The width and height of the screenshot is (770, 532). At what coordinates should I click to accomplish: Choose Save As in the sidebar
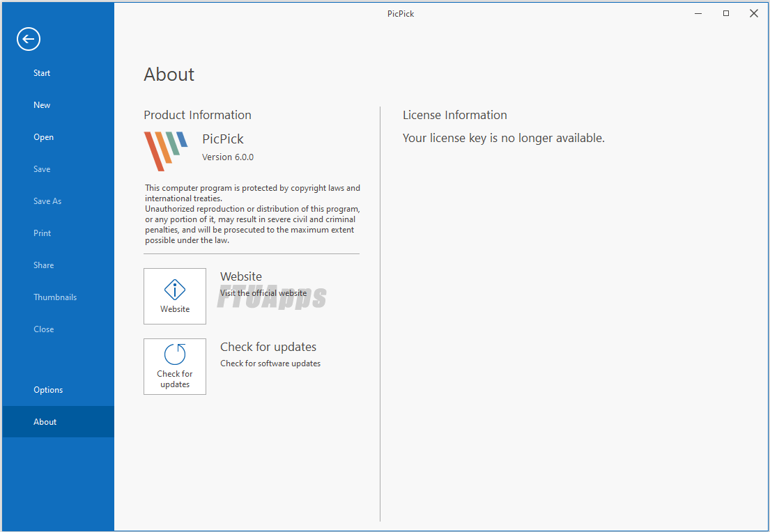pyautogui.click(x=58, y=201)
